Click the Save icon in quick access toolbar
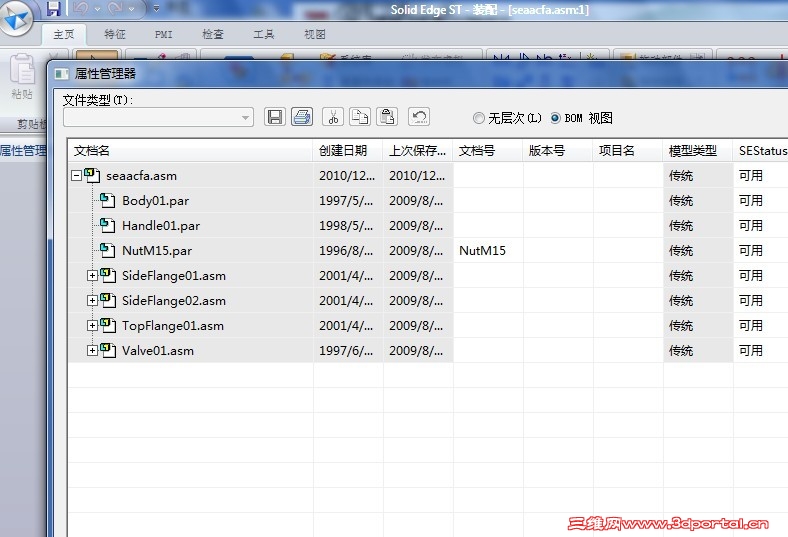This screenshot has width=788, height=537. 53,9
